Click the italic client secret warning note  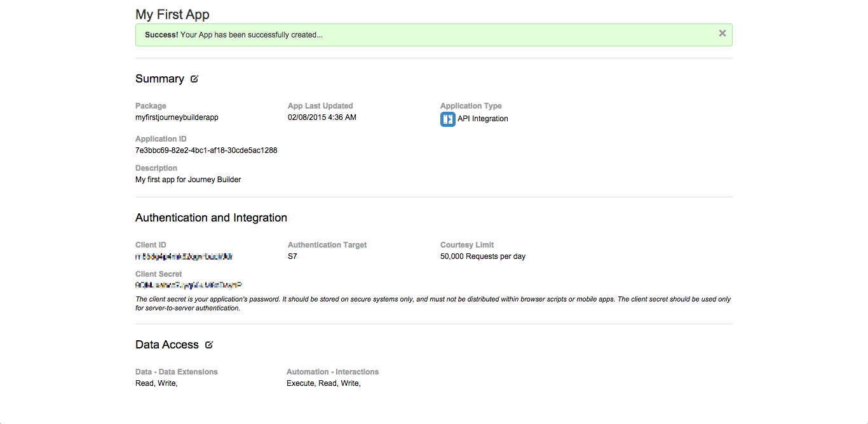pos(433,303)
